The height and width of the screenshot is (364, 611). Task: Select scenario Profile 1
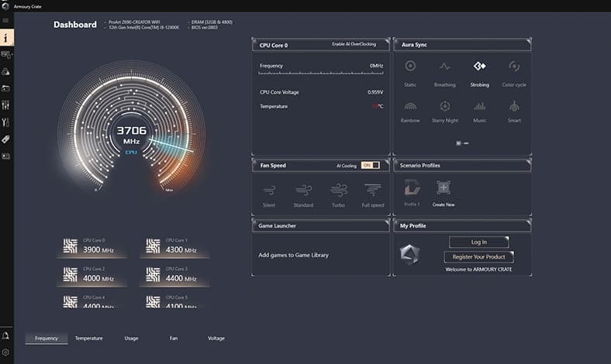pyautogui.click(x=412, y=193)
